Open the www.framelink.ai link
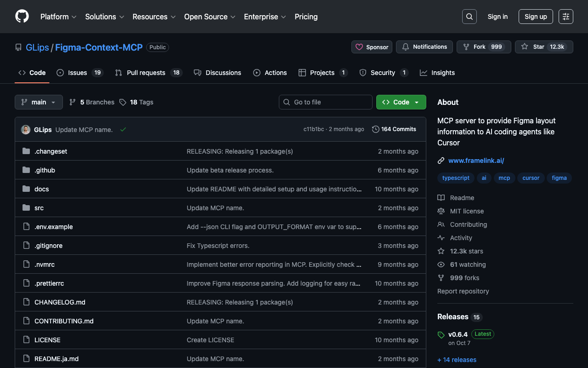This screenshot has height=368, width=588. [476, 161]
